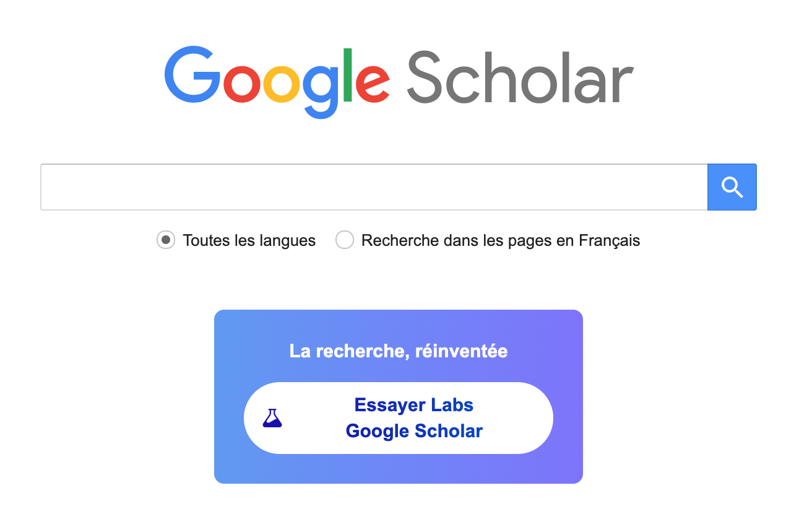Click the gray "Scholar" word in logo
Screen dimensions: 812x519
coord(520,77)
